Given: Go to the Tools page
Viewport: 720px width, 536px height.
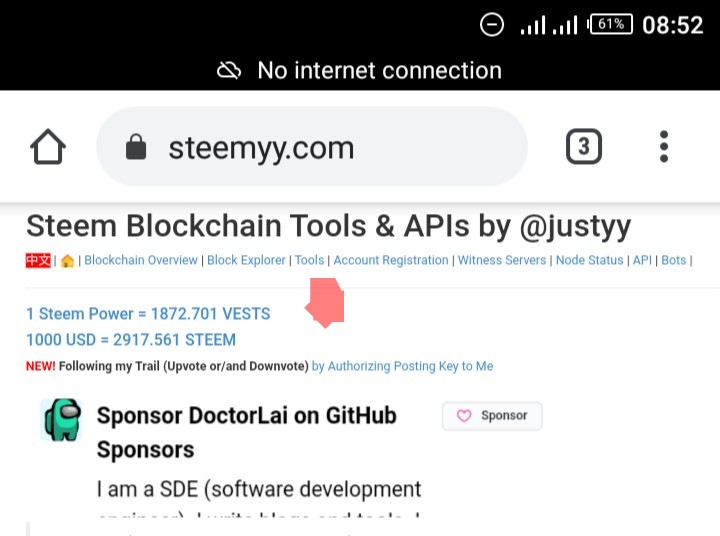Looking at the screenshot, I should pyautogui.click(x=309, y=260).
